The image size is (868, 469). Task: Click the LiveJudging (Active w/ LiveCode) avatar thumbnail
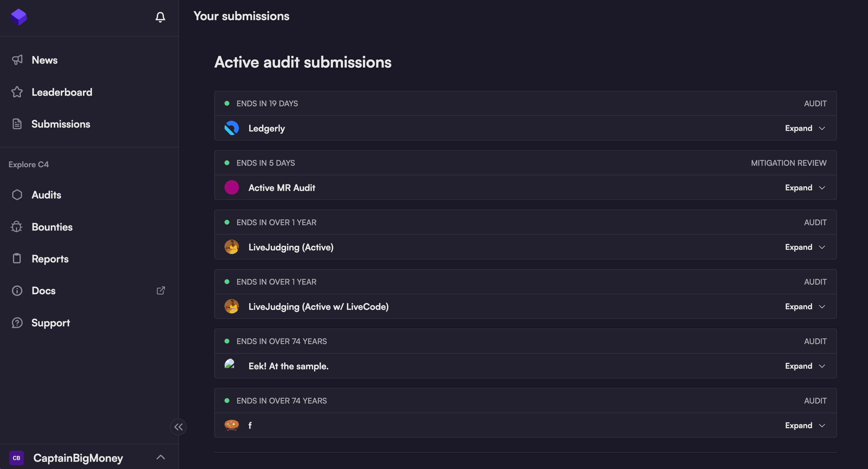coord(231,306)
